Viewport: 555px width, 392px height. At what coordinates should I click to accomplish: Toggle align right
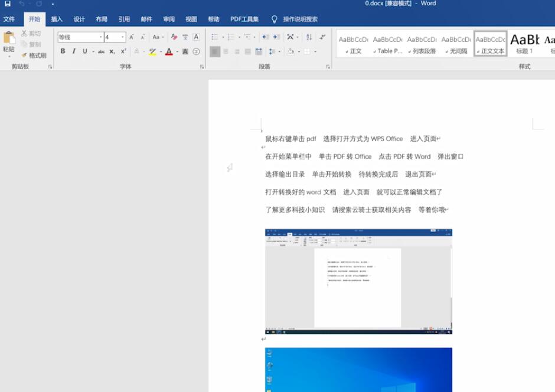[237, 51]
